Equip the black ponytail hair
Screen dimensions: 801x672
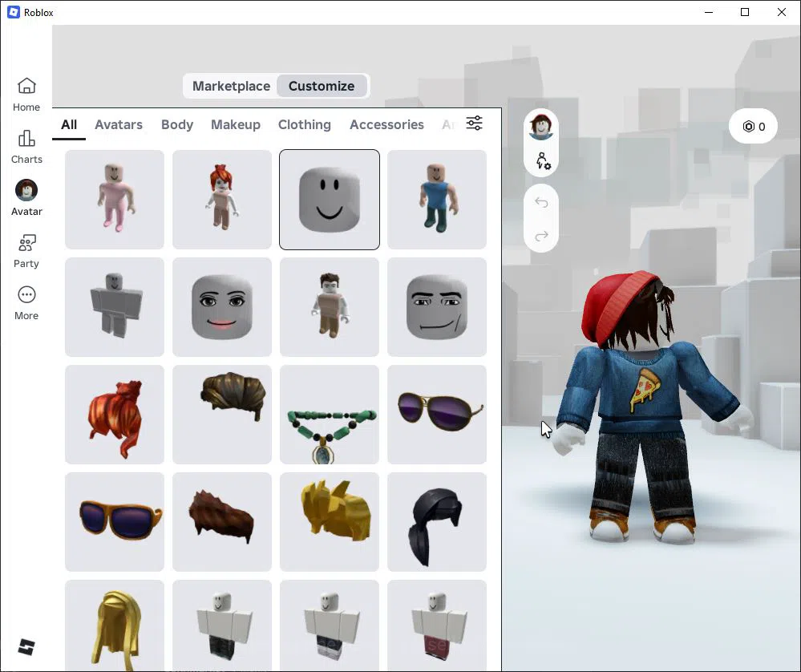[437, 522]
